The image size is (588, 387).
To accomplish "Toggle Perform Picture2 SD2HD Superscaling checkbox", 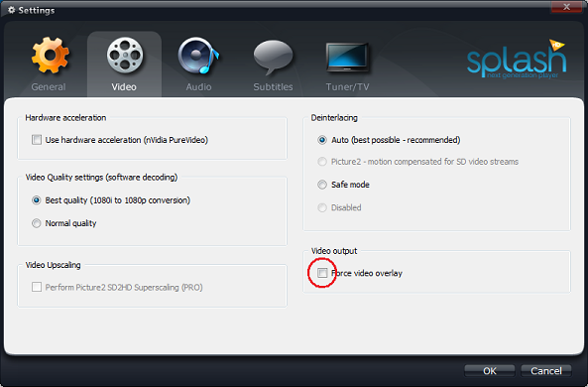I will pyautogui.click(x=37, y=287).
